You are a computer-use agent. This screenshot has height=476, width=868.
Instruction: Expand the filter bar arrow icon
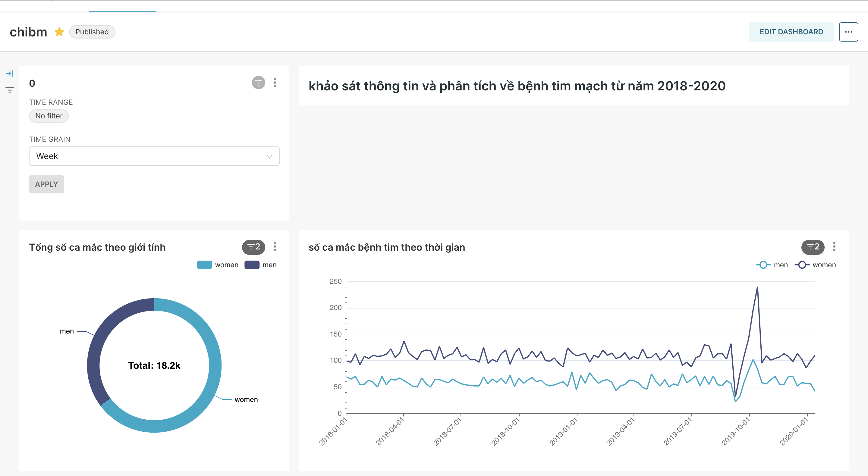9,74
